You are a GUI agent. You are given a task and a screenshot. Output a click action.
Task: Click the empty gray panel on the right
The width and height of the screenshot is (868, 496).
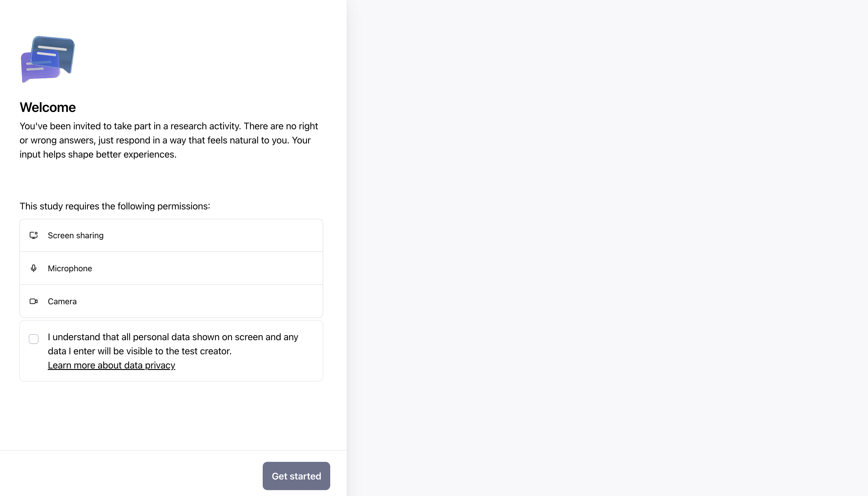pyautogui.click(x=607, y=239)
